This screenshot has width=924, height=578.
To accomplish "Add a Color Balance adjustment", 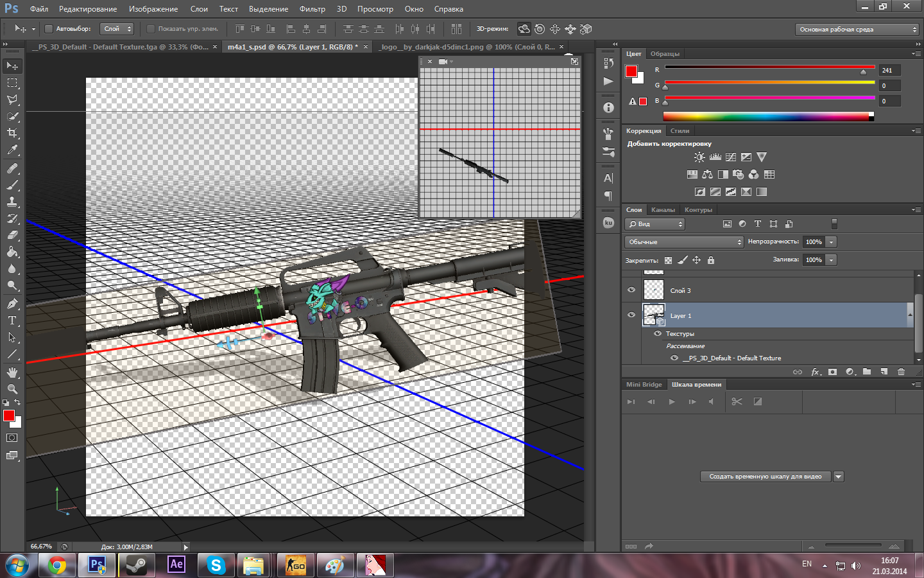I will (x=707, y=174).
